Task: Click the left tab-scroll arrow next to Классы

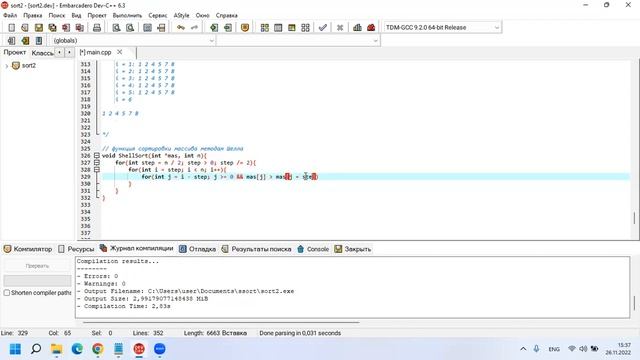Action: (60, 52)
